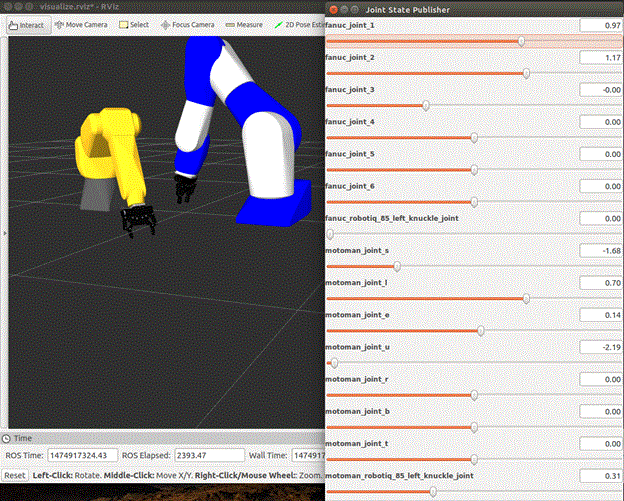Expand the collapsed left side panel handle
Viewport: 624px width, 501px height.
[x=4, y=233]
